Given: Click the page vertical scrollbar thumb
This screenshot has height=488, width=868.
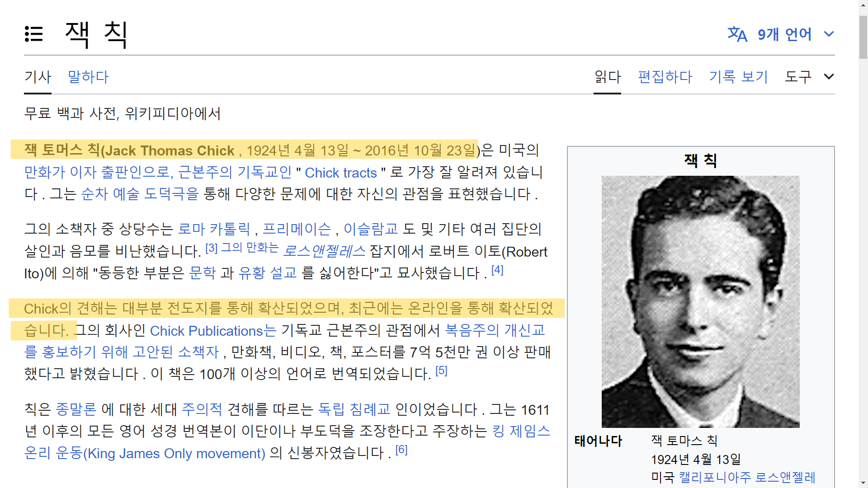Looking at the screenshot, I should tap(863, 36).
